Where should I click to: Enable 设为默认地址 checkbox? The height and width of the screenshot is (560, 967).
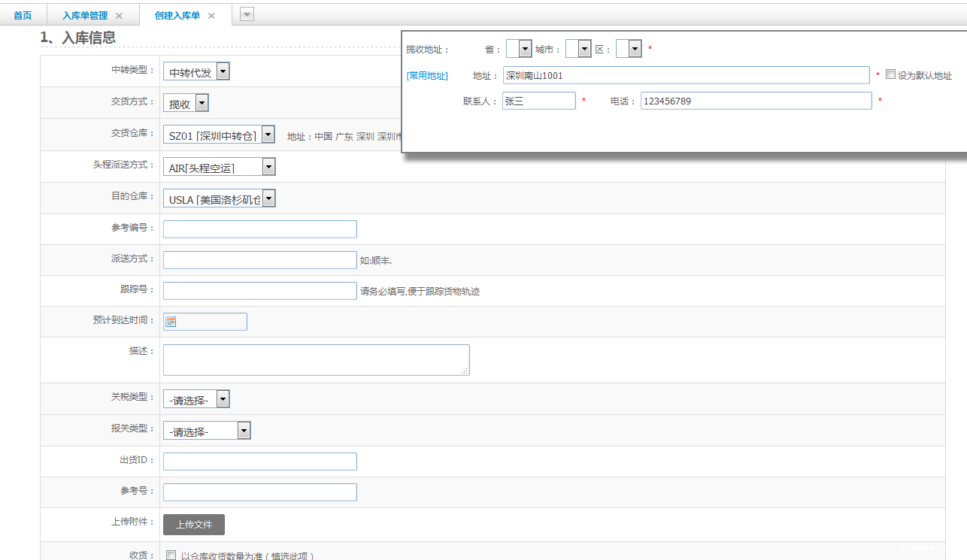(890, 74)
